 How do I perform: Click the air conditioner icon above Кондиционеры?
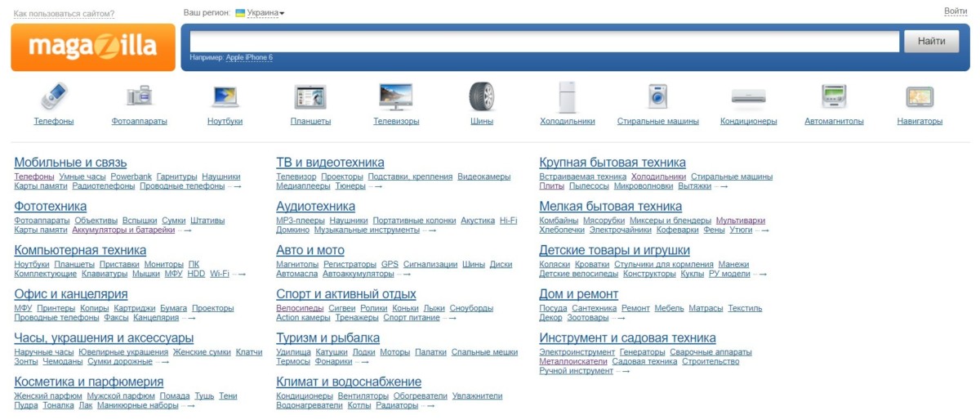[x=748, y=97]
